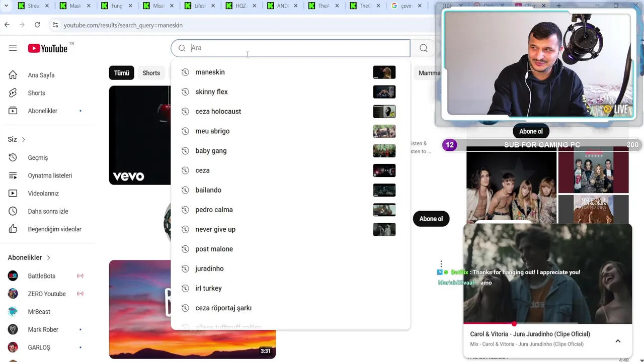Choose the ceza holocaust search suggestion
Image resolution: width=644 pixels, height=362 pixels.
coord(290,111)
